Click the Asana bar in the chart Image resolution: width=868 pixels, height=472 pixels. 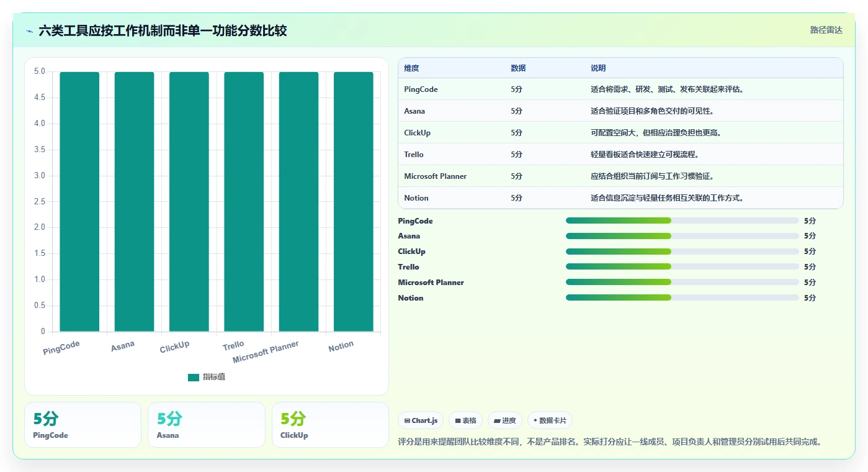coord(134,202)
